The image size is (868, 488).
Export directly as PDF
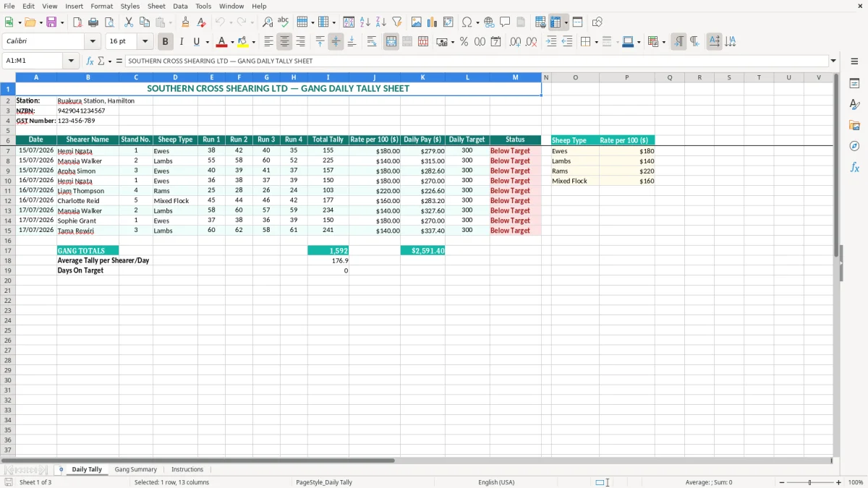(x=77, y=22)
